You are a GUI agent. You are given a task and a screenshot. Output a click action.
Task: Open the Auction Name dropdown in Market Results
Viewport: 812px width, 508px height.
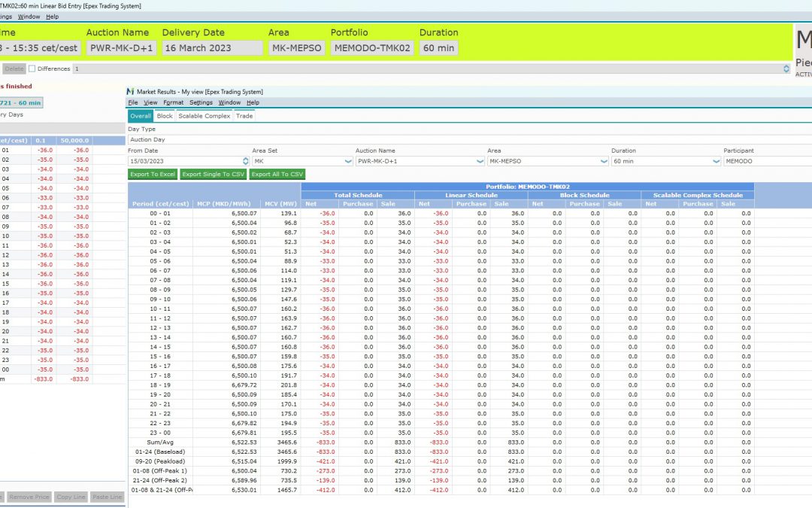[x=479, y=161]
